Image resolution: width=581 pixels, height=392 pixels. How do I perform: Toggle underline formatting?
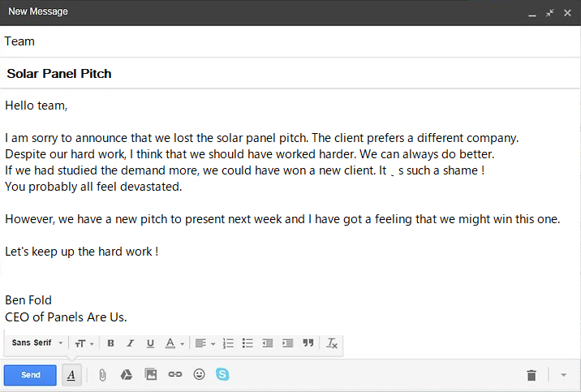pos(150,343)
